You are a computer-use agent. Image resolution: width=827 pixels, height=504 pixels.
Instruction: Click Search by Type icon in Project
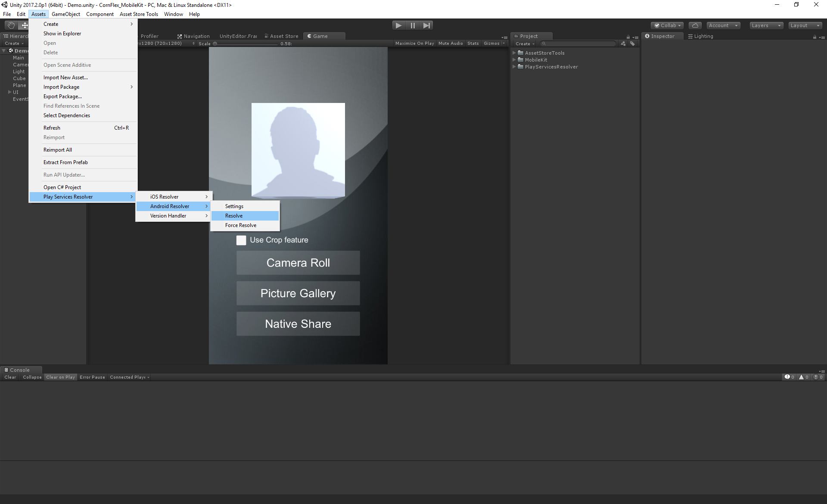tap(623, 44)
